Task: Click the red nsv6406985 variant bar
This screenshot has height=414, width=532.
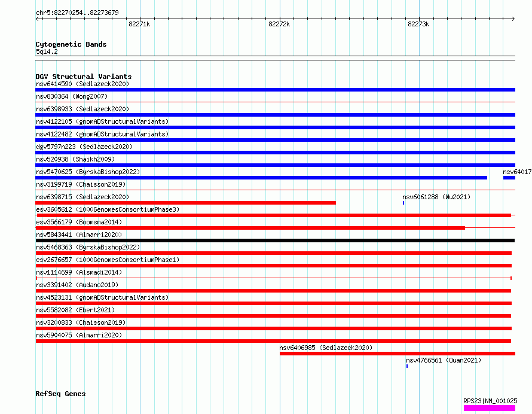Action: [x=398, y=354]
